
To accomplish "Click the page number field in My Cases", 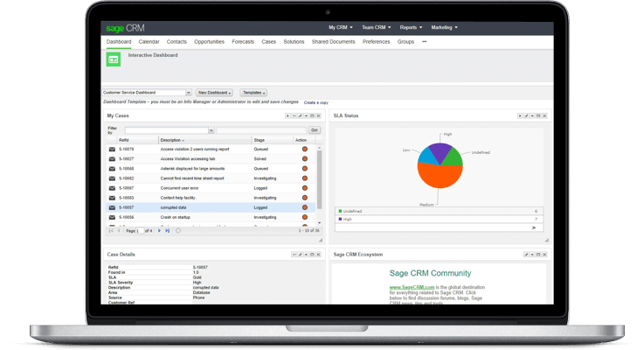I will (141, 230).
